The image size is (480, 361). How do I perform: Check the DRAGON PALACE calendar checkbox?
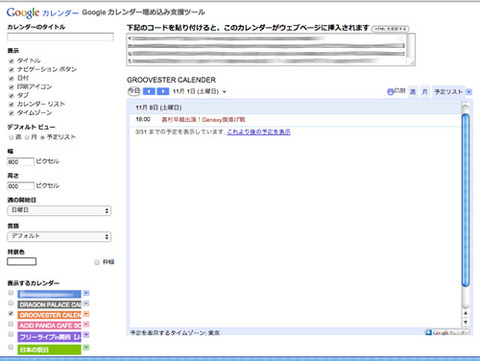click(x=11, y=303)
